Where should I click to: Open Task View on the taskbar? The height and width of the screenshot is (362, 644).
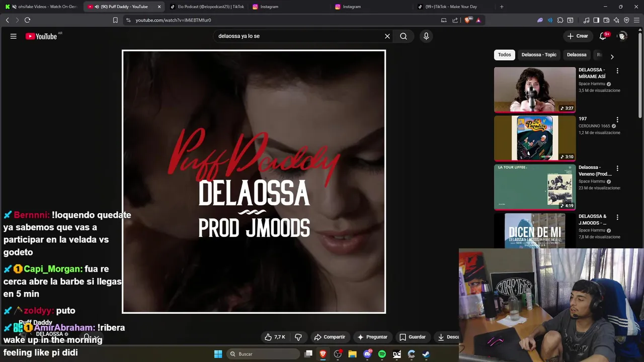pyautogui.click(x=308, y=354)
